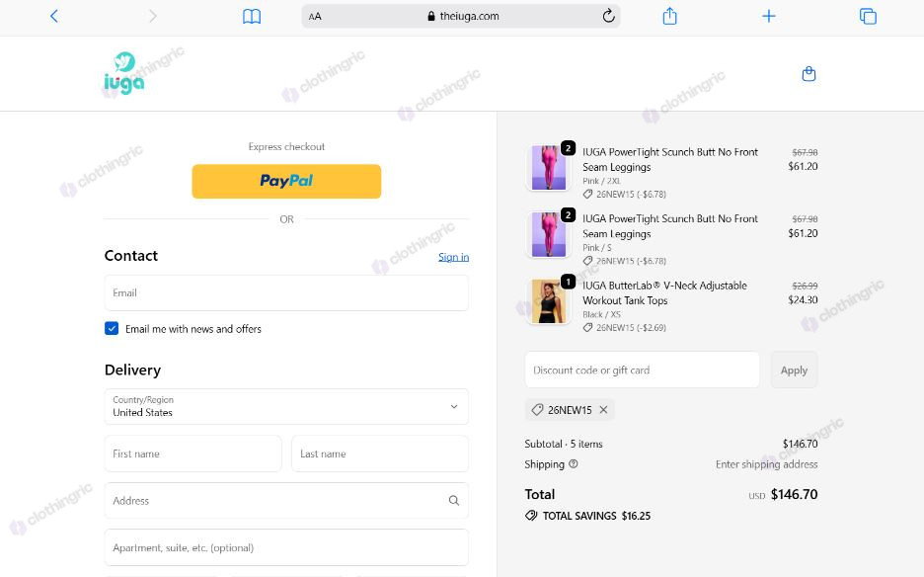Pay with the PayPal express checkout button
The height and width of the screenshot is (577, 924).
coord(286,181)
